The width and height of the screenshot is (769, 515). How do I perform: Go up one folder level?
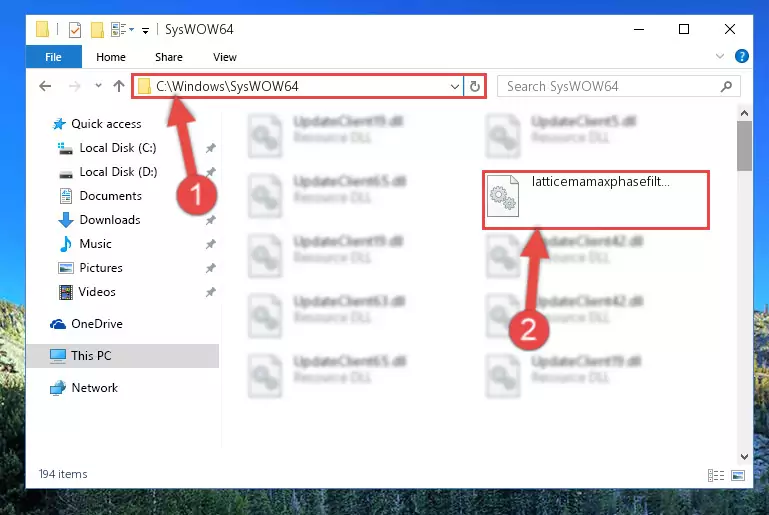click(x=119, y=86)
